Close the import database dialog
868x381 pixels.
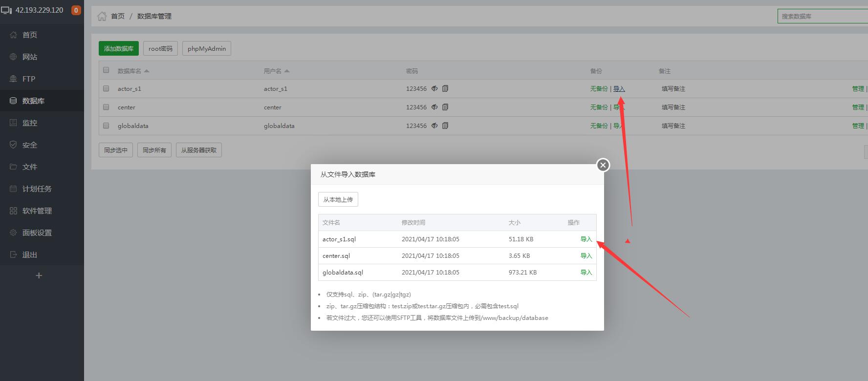click(603, 165)
